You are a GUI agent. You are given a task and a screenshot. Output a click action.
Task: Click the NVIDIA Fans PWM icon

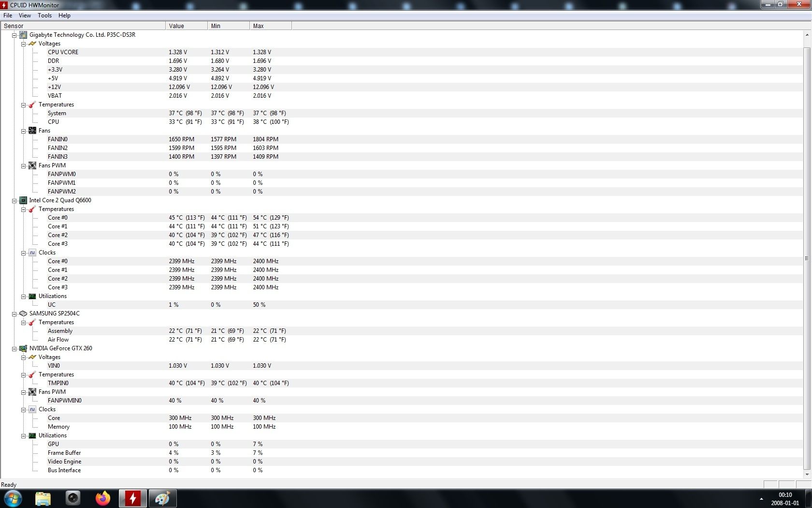point(32,392)
